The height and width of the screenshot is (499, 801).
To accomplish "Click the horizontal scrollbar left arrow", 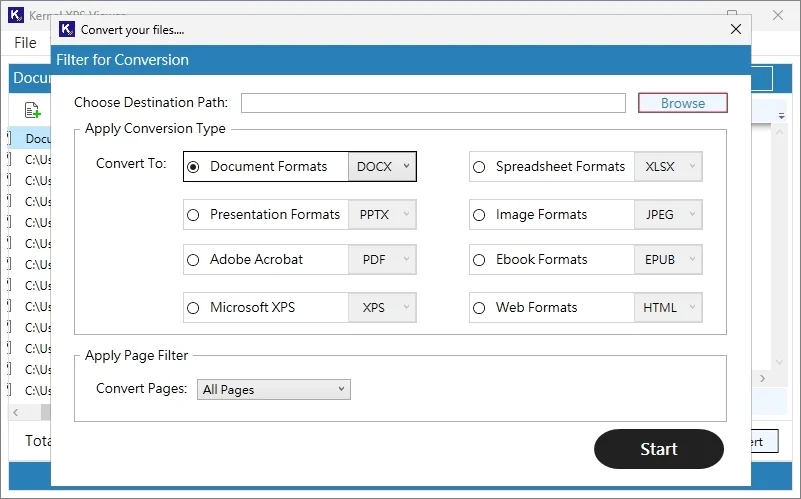I will pos(15,412).
